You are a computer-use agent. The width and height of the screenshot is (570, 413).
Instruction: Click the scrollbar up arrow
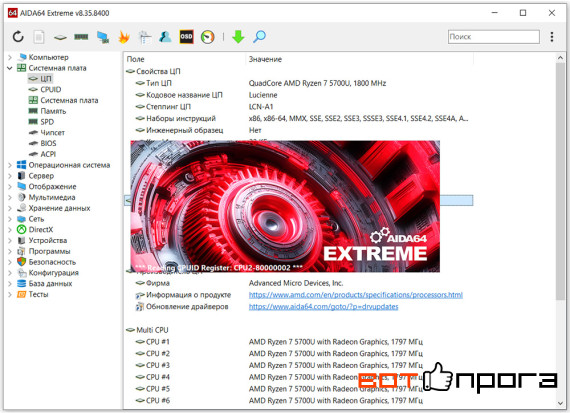560,58
